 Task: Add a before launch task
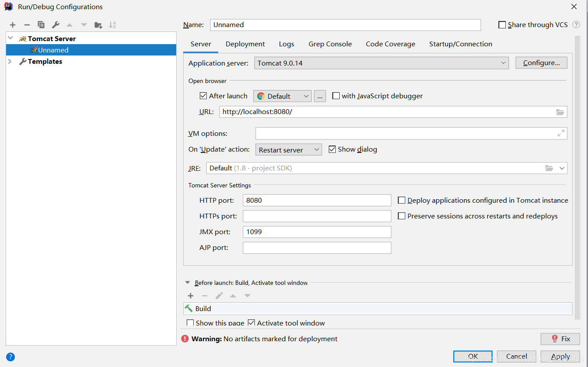point(191,296)
